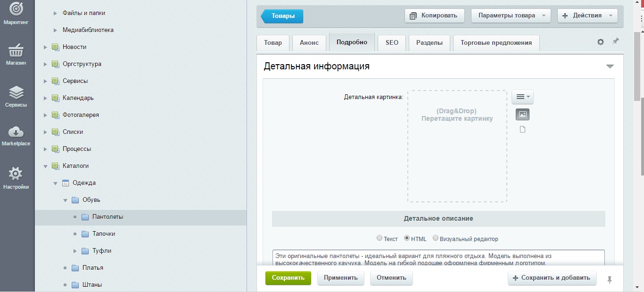Open the Торговые предложения tab

[x=496, y=42]
